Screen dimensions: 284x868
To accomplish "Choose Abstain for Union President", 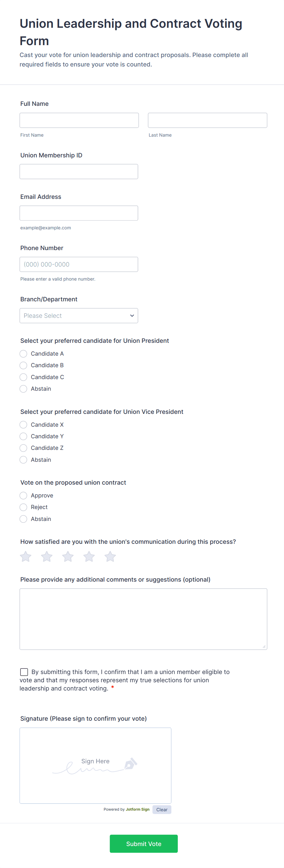I will 23,389.
